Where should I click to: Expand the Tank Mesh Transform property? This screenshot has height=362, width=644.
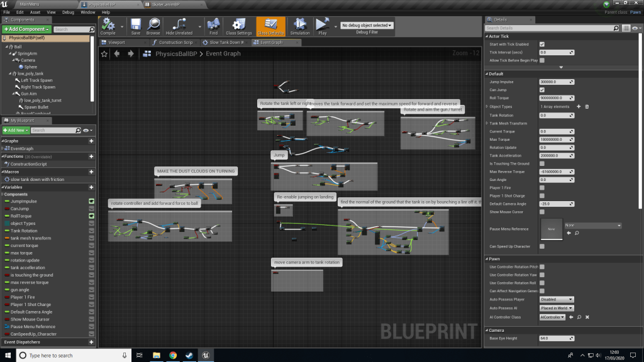point(487,123)
